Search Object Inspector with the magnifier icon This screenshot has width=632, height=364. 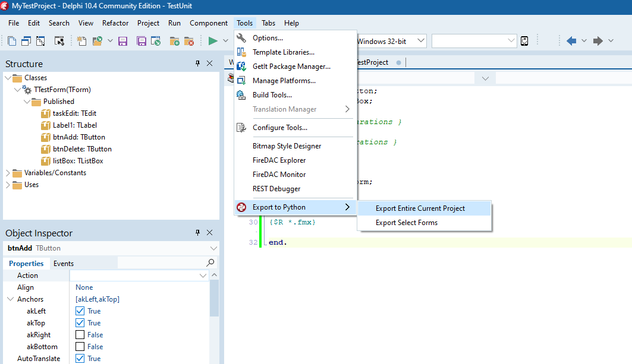pyautogui.click(x=210, y=262)
